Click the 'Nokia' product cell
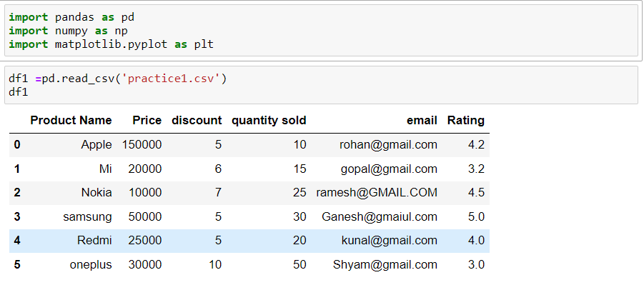The width and height of the screenshot is (644, 295). pyautogui.click(x=96, y=192)
